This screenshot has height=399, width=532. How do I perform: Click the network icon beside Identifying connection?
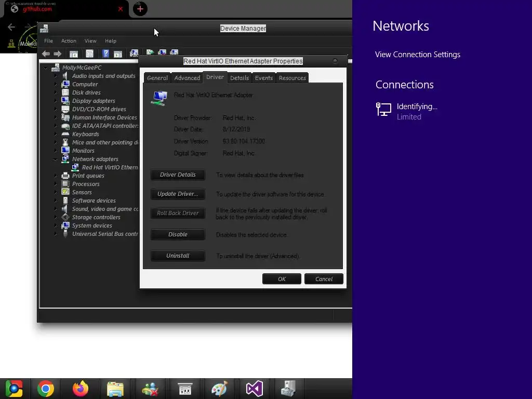click(384, 110)
